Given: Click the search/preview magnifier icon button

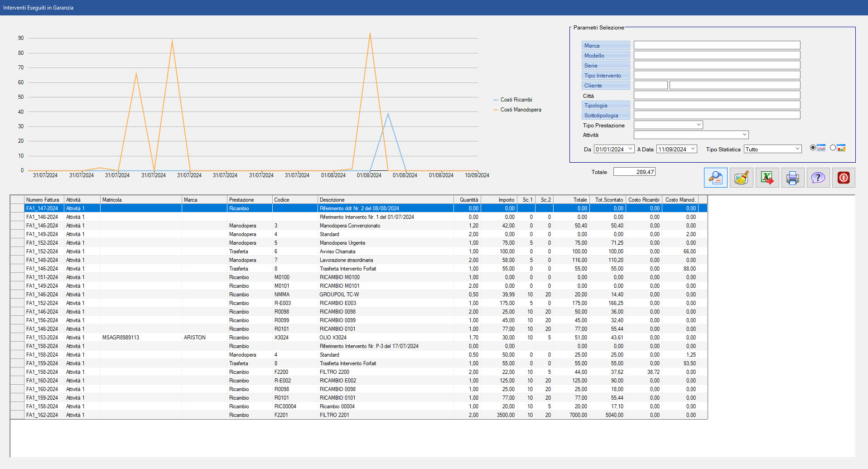Looking at the screenshot, I should [715, 178].
